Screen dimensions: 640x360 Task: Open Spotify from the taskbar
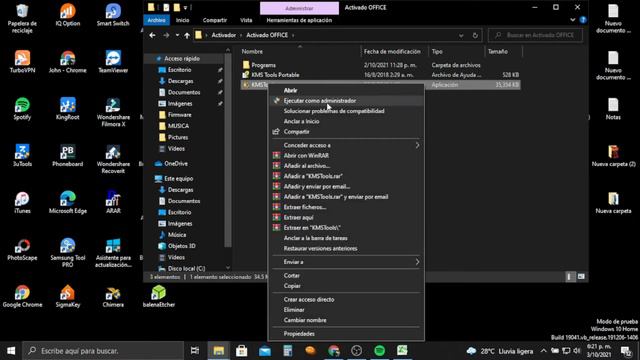click(380, 351)
